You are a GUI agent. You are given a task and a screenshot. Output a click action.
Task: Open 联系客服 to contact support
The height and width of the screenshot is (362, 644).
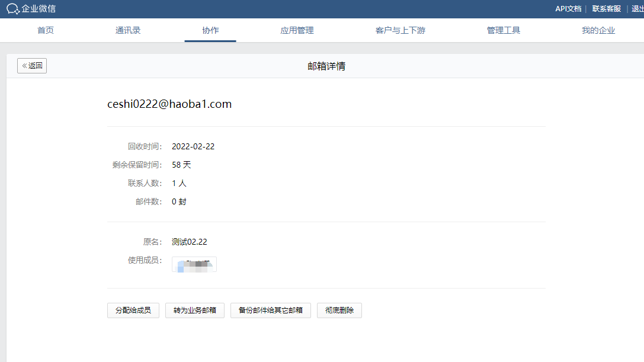coord(606,9)
